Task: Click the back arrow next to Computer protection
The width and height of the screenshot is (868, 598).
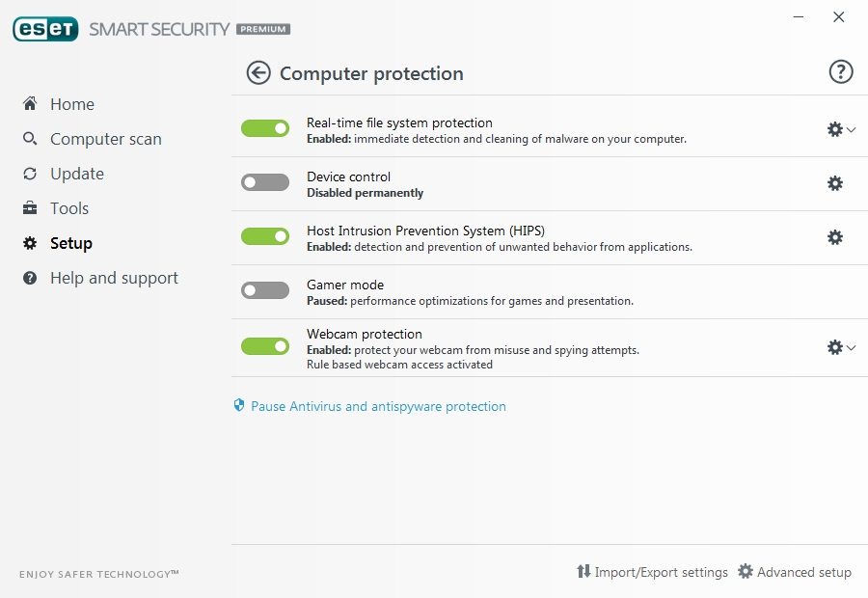Action: point(258,73)
